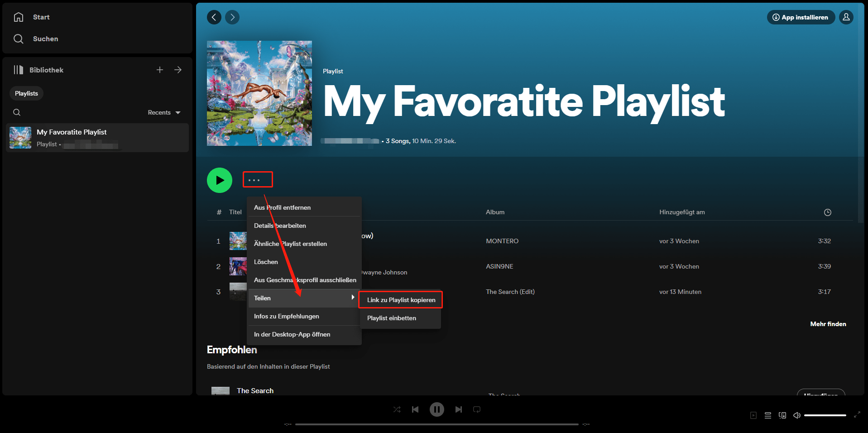Click The Search recommended song
868x433 pixels.
pyautogui.click(x=255, y=390)
